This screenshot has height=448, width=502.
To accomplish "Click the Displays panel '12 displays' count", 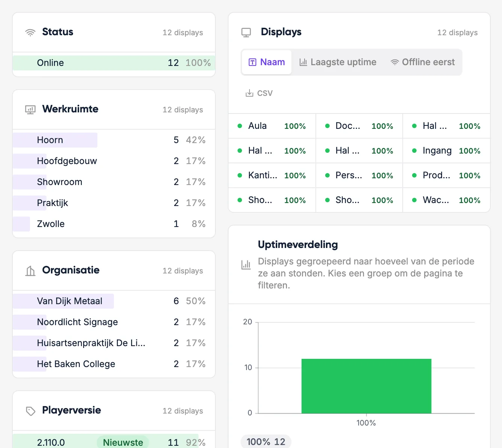I will click(457, 33).
